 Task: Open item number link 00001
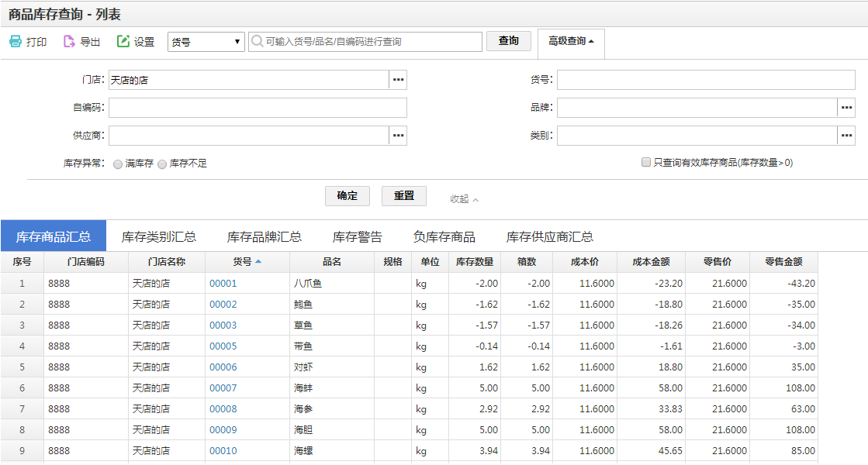pyautogui.click(x=223, y=283)
